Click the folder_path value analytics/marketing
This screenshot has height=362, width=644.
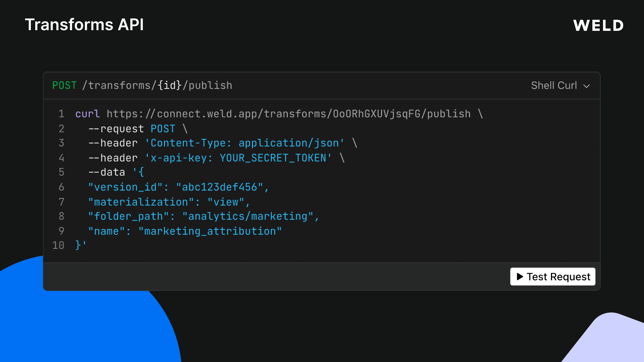pyautogui.click(x=249, y=216)
